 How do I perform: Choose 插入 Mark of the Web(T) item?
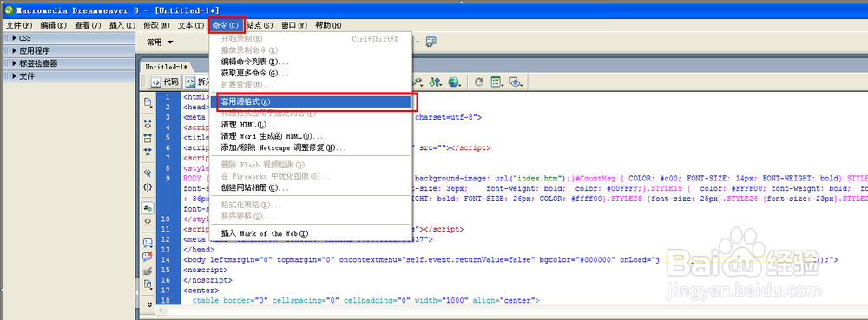pyautogui.click(x=311, y=233)
